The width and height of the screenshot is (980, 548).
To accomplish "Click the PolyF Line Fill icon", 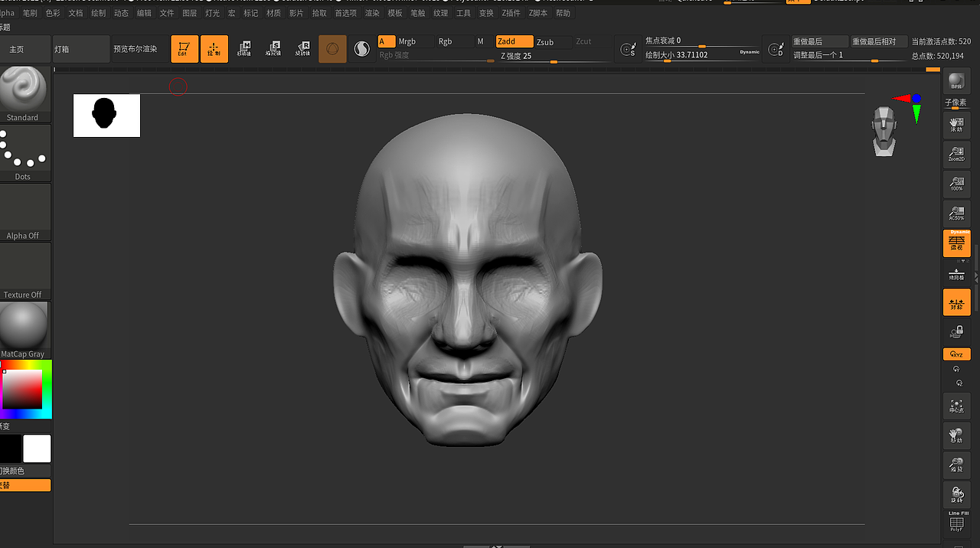I will 956,522.
